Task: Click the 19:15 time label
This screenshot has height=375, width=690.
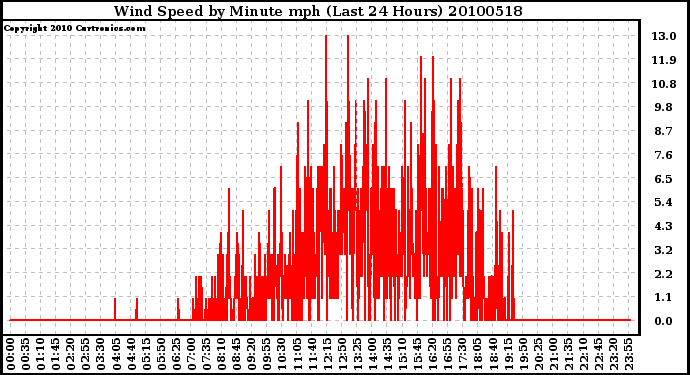Action: pyautogui.click(x=507, y=355)
